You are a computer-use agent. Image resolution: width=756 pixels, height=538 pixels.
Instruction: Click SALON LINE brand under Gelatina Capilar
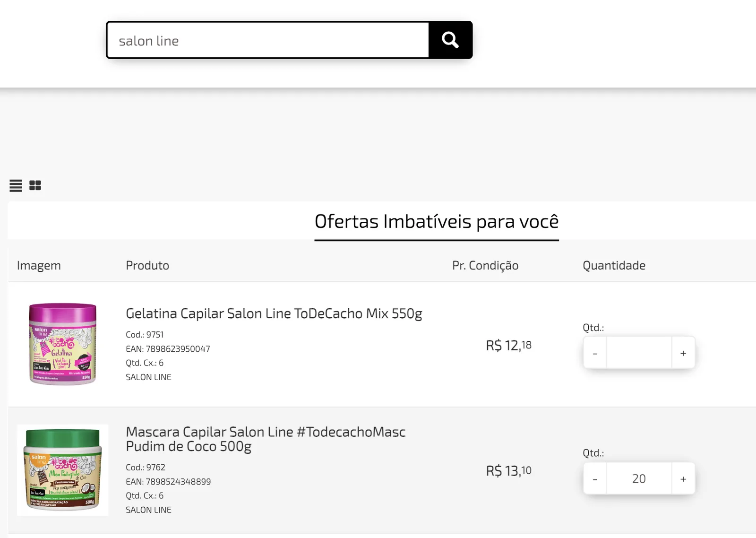[x=148, y=377]
